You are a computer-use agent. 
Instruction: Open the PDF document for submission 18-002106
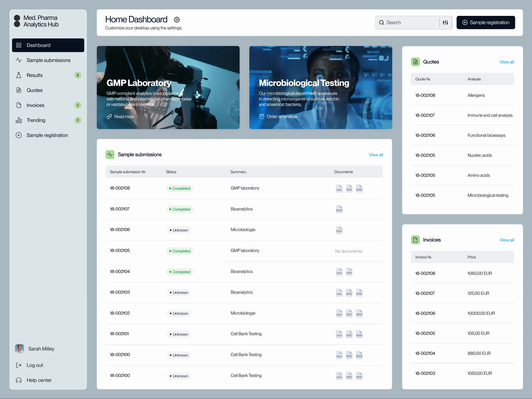point(339,230)
